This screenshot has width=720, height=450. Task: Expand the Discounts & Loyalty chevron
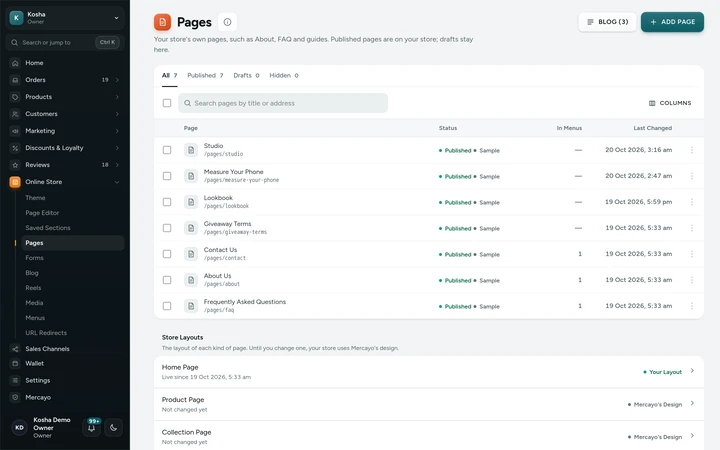point(117,148)
